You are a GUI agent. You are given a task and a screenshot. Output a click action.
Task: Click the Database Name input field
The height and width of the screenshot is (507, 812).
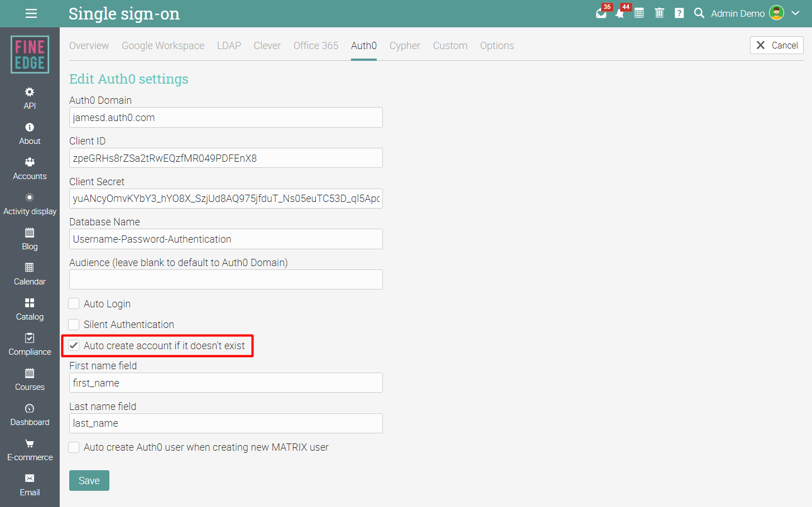(226, 239)
